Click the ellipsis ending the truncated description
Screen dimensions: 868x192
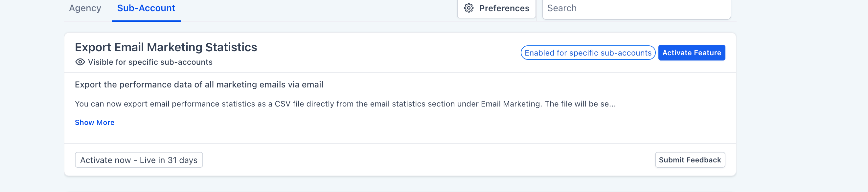tap(612, 105)
